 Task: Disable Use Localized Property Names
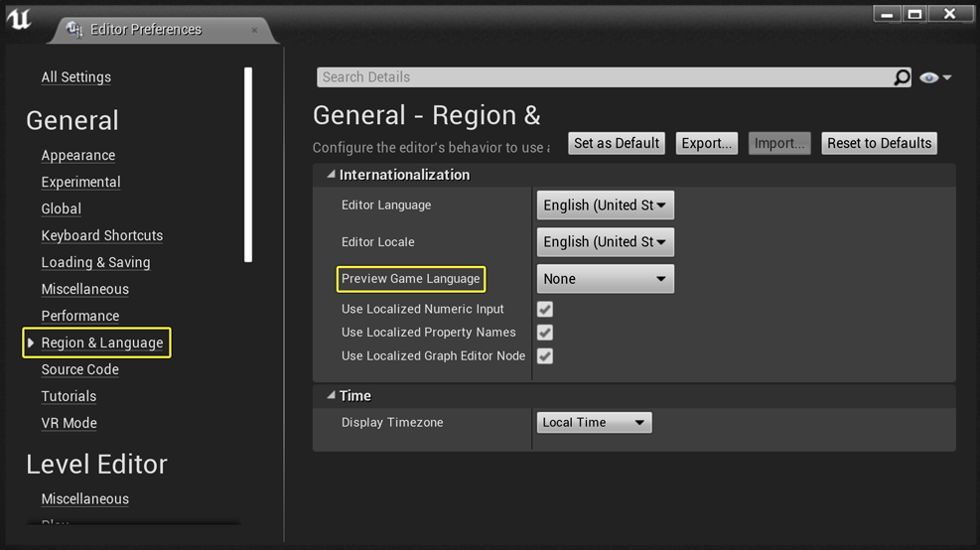tap(545, 333)
